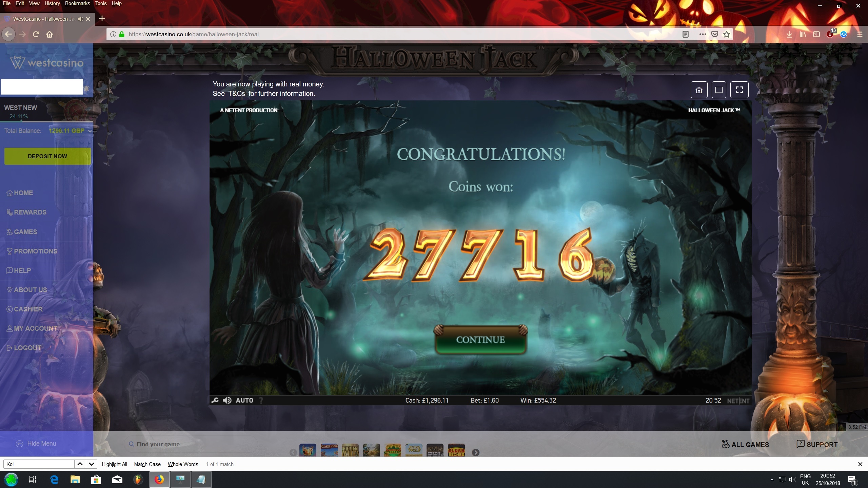
Task: Open the History menu
Action: (52, 3)
